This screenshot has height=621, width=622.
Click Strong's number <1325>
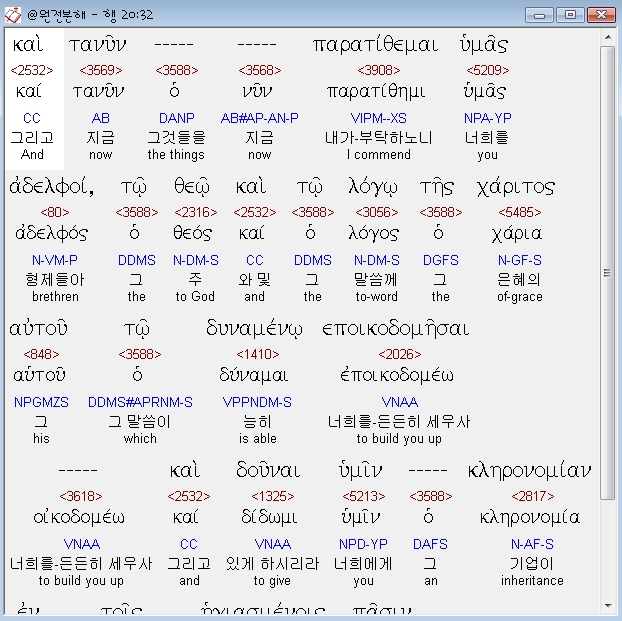tap(273, 496)
